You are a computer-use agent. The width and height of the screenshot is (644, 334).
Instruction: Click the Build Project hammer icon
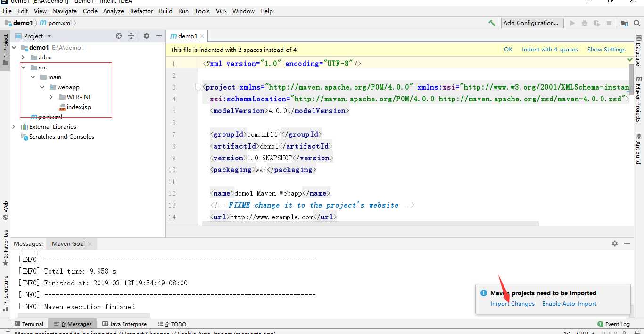[492, 23]
